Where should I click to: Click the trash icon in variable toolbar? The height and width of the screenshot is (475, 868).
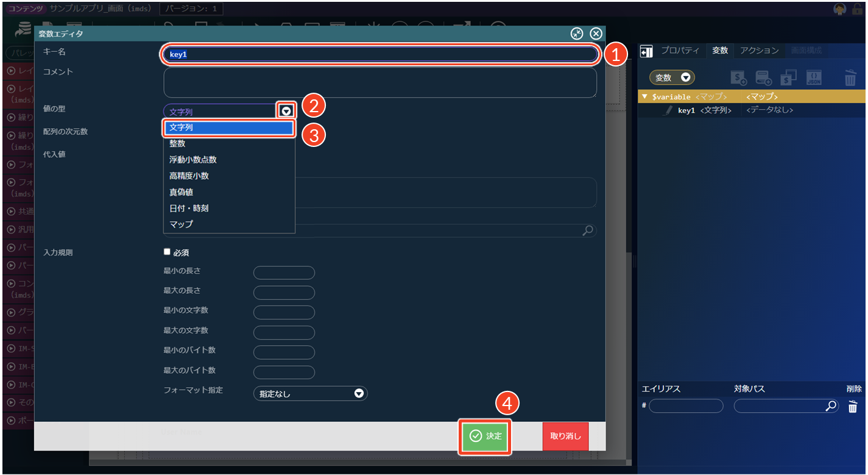coord(850,77)
